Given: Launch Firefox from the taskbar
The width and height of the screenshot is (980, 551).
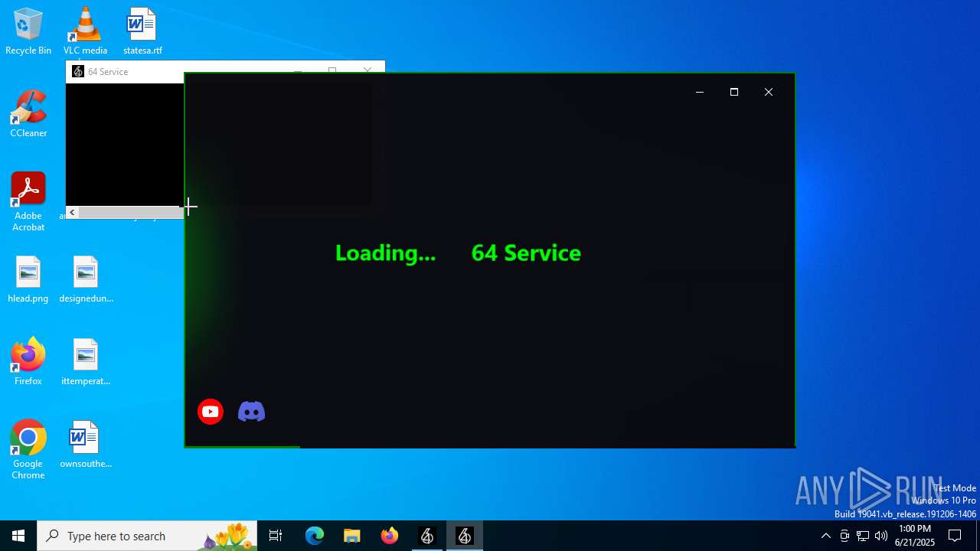Looking at the screenshot, I should [x=390, y=536].
